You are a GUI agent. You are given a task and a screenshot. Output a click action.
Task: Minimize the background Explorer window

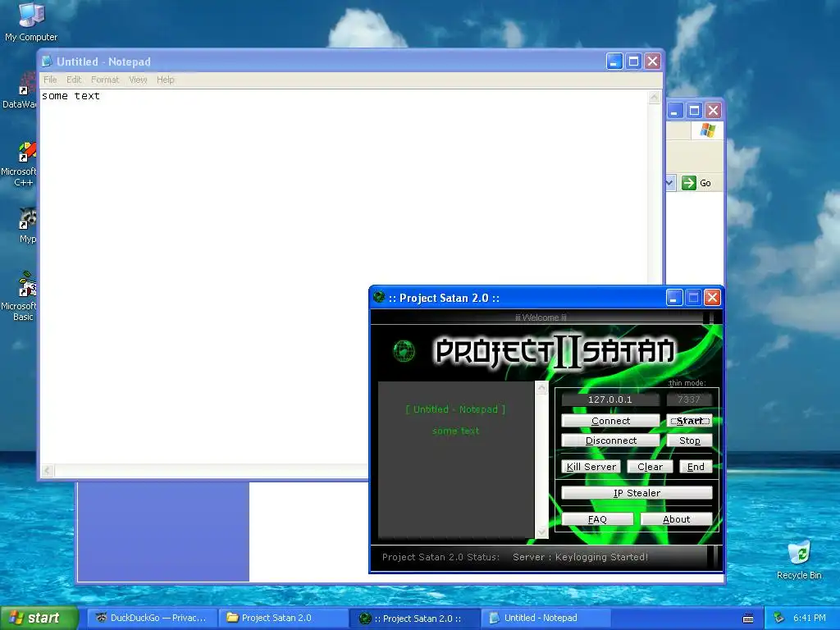[x=675, y=111]
